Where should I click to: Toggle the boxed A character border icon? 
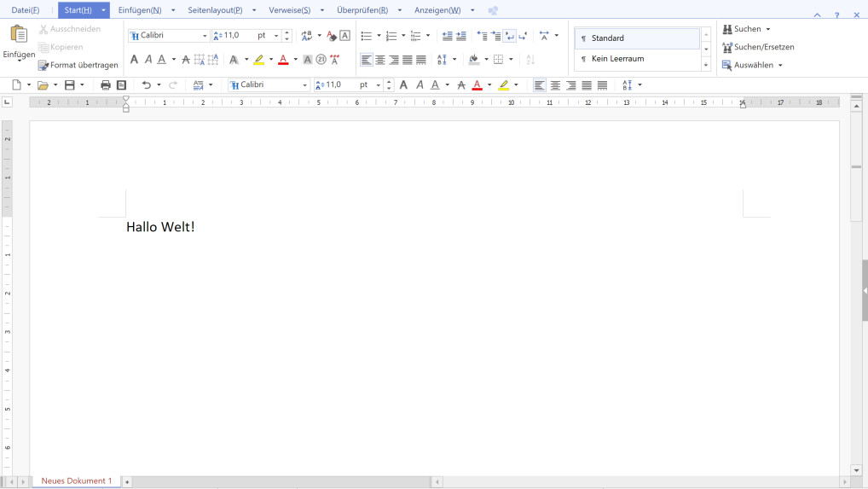tap(344, 36)
